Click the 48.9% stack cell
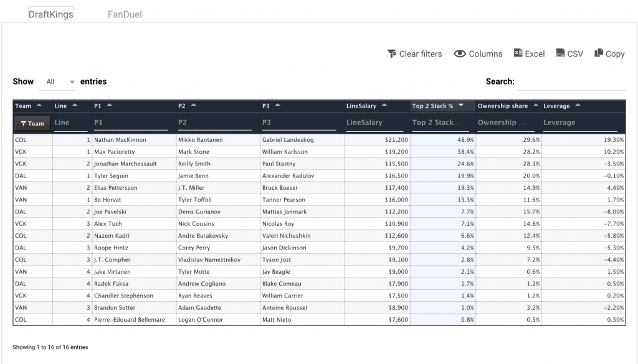This screenshot has width=638, height=364. [443, 140]
